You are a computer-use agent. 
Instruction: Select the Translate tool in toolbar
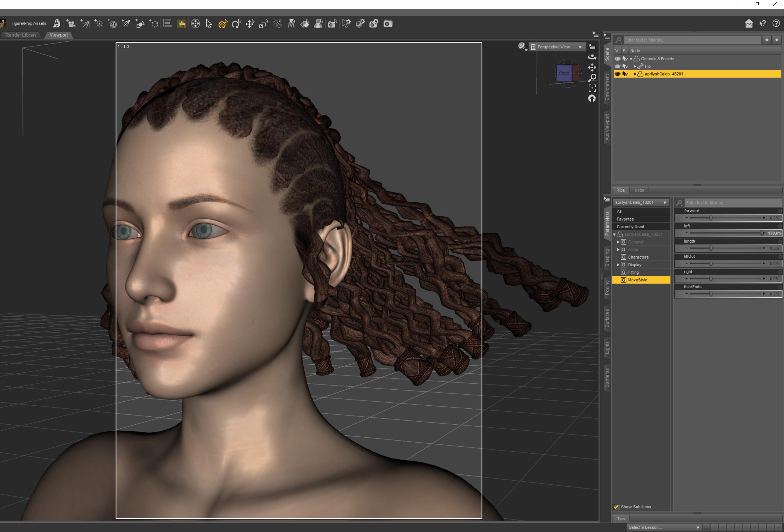[x=250, y=24]
